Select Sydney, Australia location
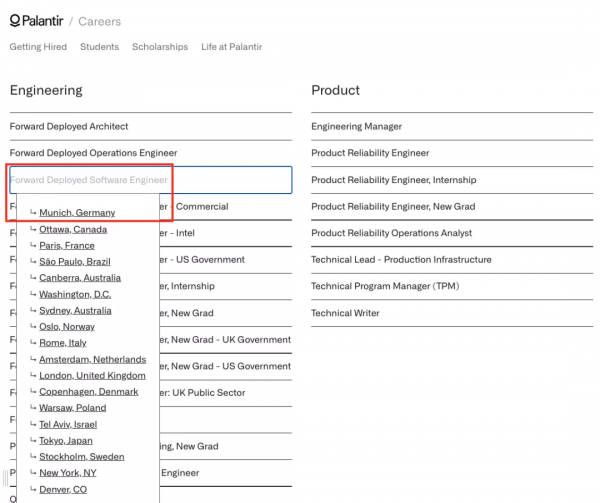The image size is (600, 503). (x=75, y=311)
